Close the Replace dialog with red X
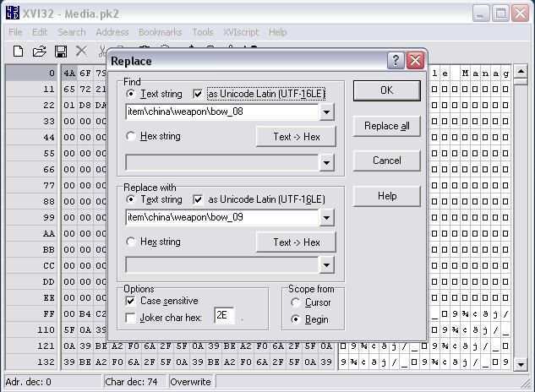The width and height of the screenshot is (535, 392). (x=415, y=61)
